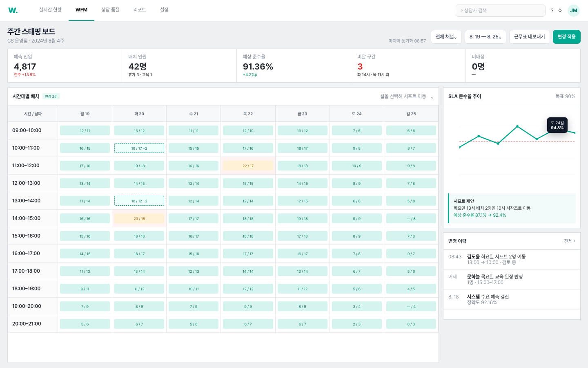Select the 예상 준수율 91.36% card
This screenshot has height=368, width=588.
[294, 66]
